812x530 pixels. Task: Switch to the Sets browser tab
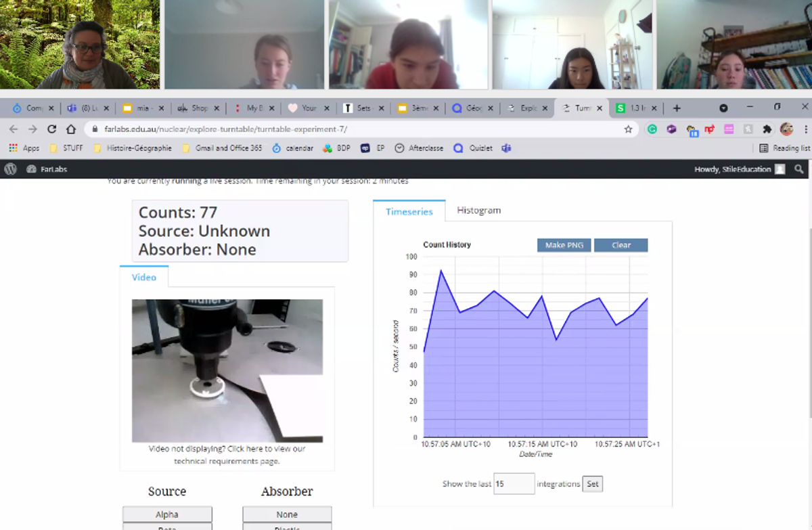pyautogui.click(x=364, y=108)
